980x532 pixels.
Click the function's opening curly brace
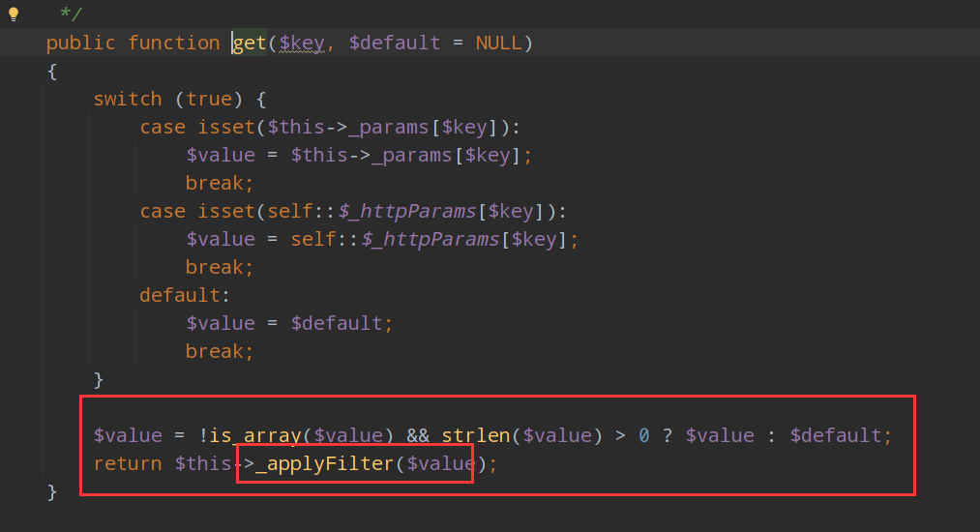pyautogui.click(x=52, y=72)
